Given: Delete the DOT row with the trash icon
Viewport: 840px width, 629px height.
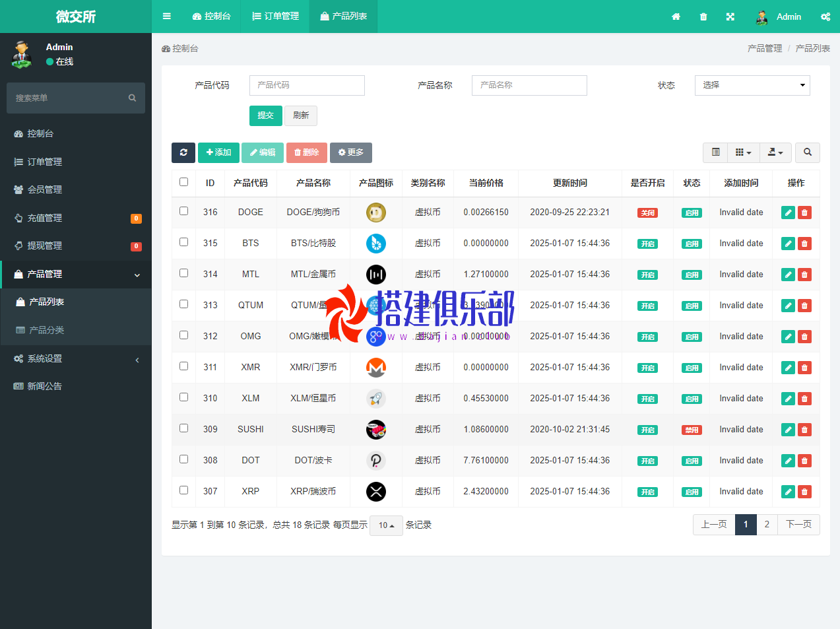Looking at the screenshot, I should (804, 461).
